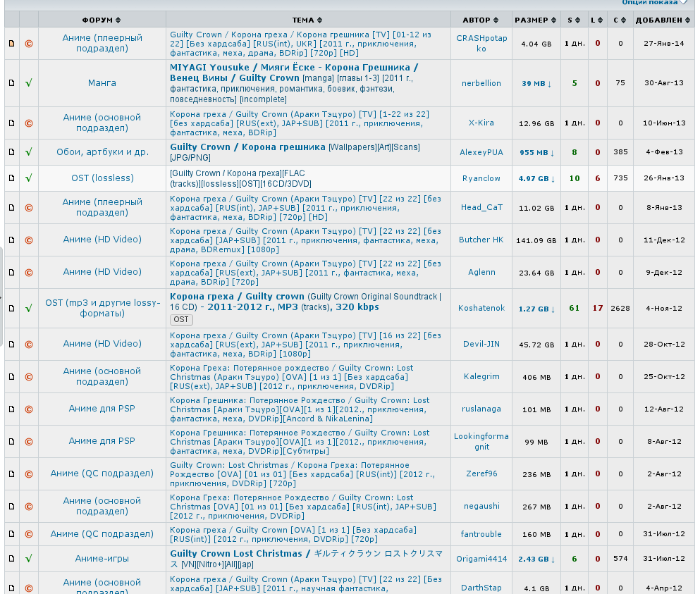Open the Аниме (QC подраздел) forum in Zeref96 row

coord(102,474)
